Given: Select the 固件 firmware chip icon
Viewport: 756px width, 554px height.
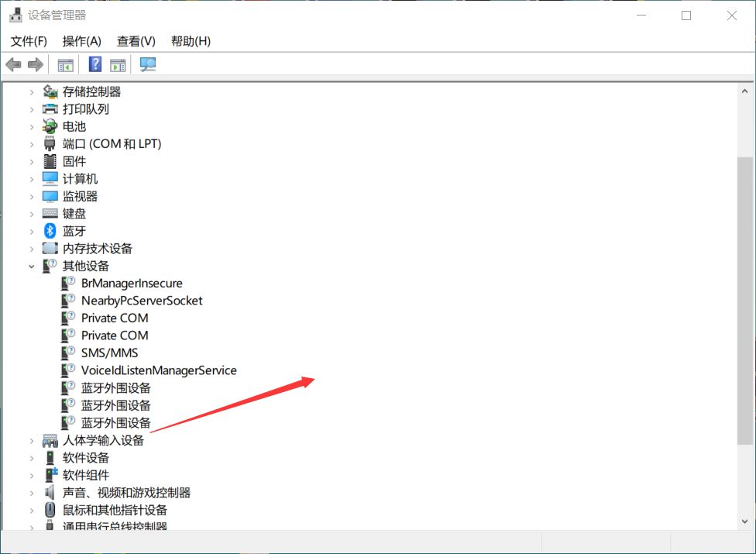Looking at the screenshot, I should tap(50, 161).
